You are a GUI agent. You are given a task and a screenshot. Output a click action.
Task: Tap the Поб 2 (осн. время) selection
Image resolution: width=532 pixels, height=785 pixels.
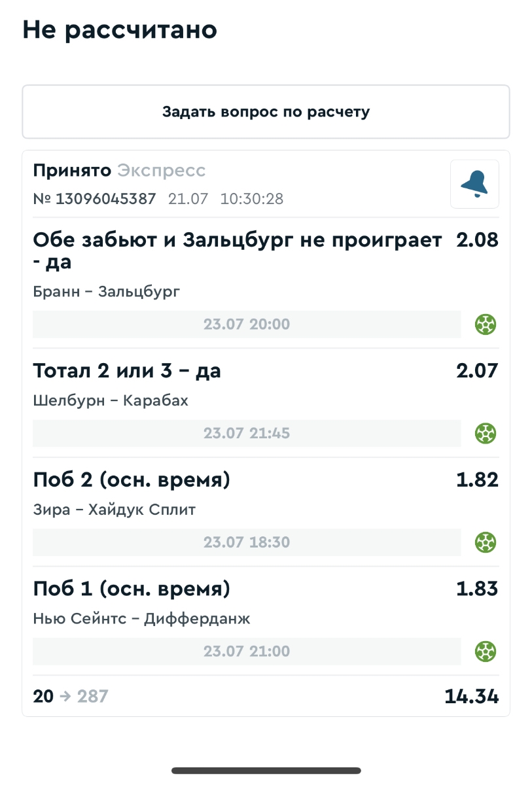[x=132, y=481]
